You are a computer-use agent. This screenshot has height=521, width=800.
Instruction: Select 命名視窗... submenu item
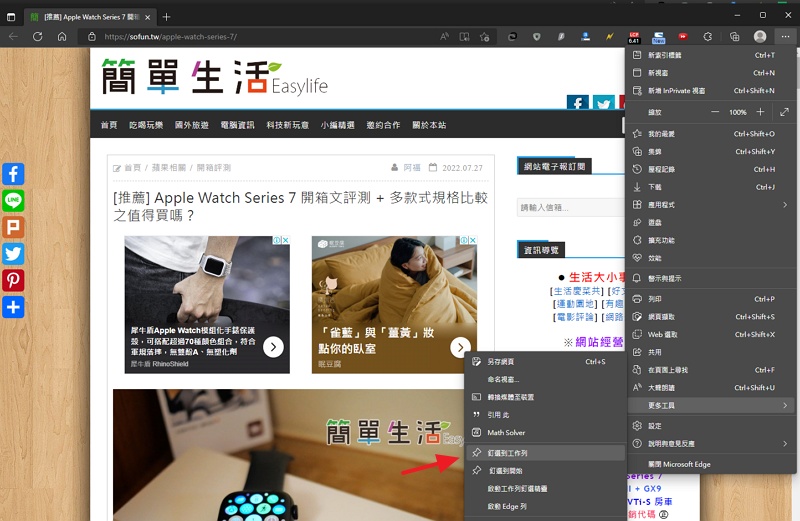click(545, 380)
